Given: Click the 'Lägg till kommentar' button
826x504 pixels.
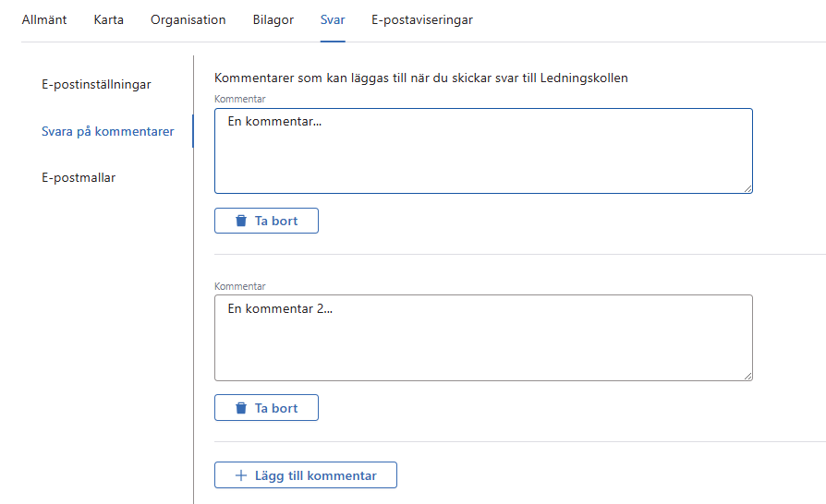Looking at the screenshot, I should tap(306, 475).
